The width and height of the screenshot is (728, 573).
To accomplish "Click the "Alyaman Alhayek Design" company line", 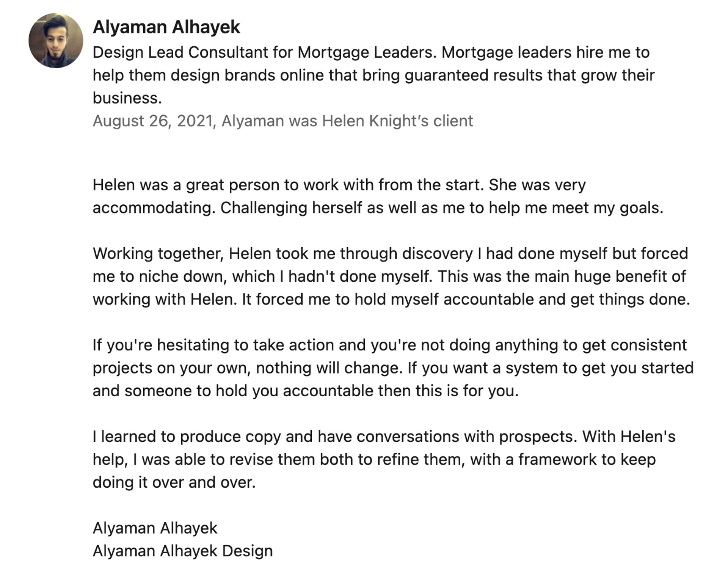I will click(x=183, y=551).
